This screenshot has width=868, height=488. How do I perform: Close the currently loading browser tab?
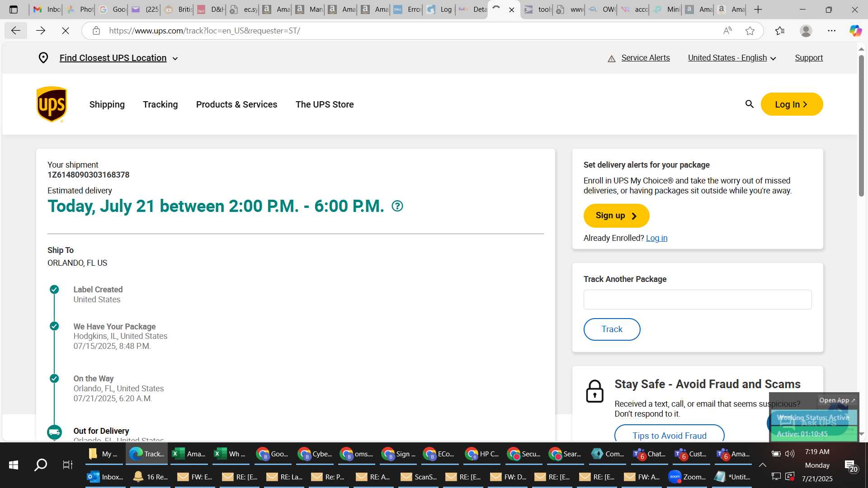511,9
